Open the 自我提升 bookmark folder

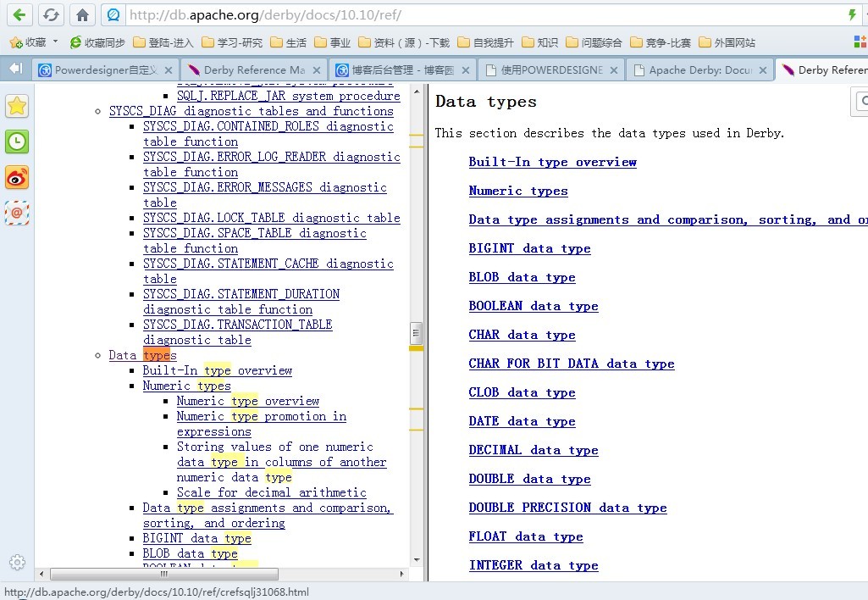(x=485, y=42)
